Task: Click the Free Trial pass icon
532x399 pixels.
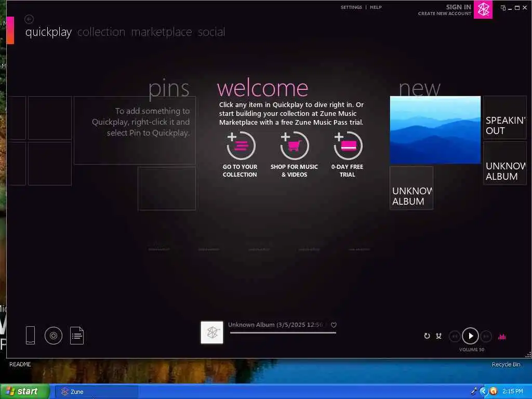Action: pos(348,145)
